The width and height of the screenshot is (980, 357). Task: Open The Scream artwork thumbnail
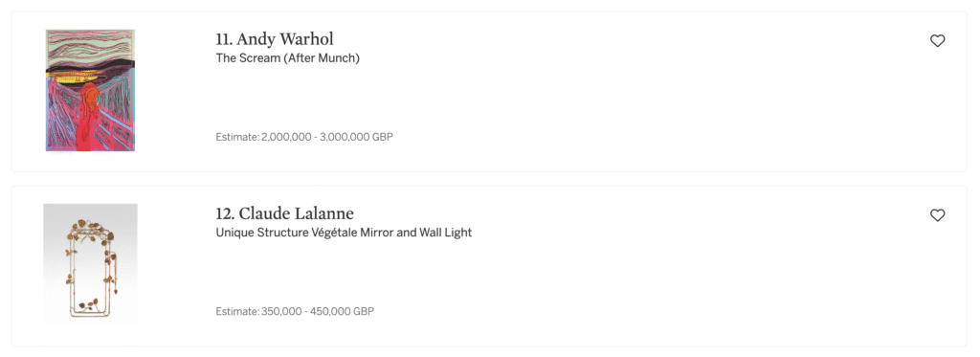point(91,91)
